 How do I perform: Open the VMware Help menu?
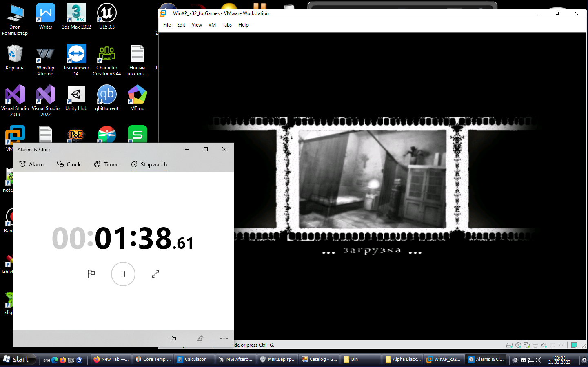pyautogui.click(x=243, y=25)
